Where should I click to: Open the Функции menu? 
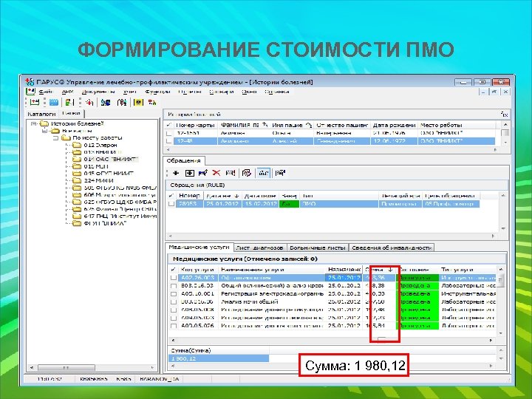(157, 92)
